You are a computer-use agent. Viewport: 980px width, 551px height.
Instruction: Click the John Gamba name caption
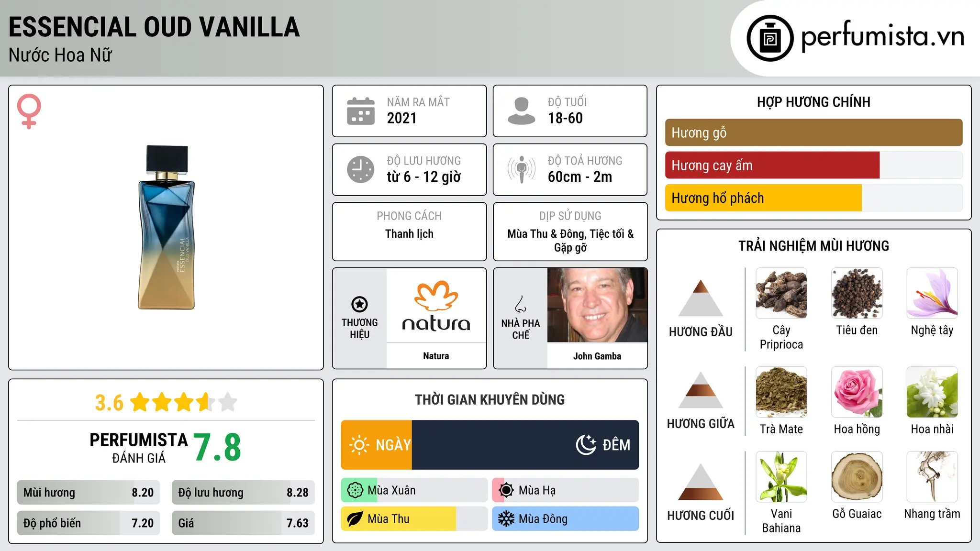coord(597,356)
